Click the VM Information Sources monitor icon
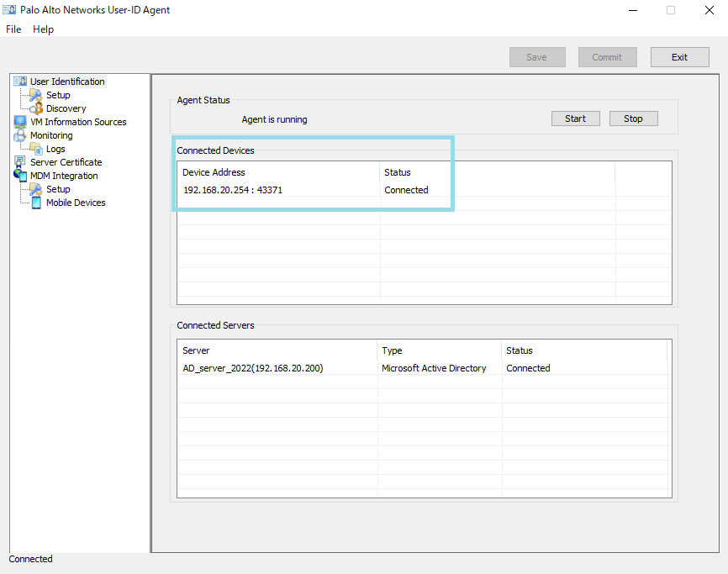The width and height of the screenshot is (728, 574). coord(20,122)
